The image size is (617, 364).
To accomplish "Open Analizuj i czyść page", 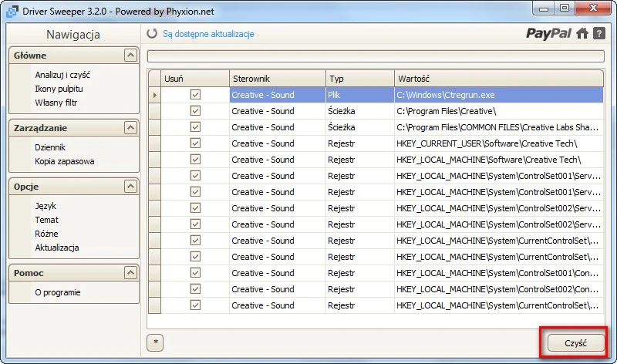I will point(62,75).
